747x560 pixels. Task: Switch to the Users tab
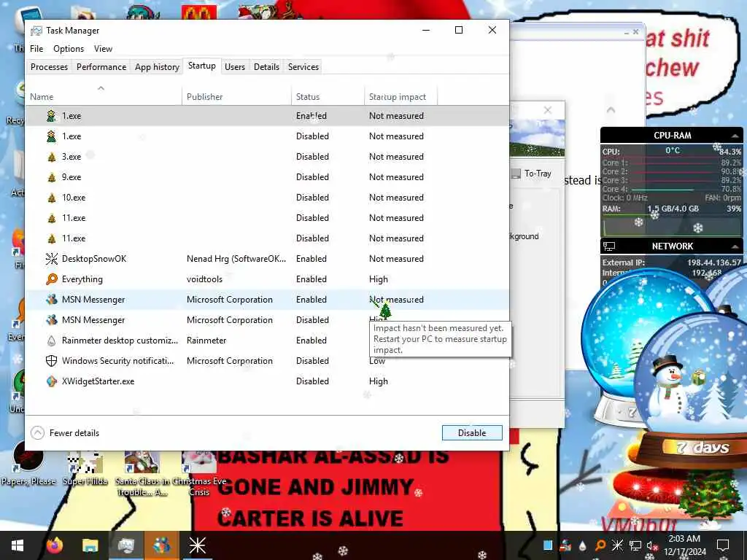click(235, 66)
